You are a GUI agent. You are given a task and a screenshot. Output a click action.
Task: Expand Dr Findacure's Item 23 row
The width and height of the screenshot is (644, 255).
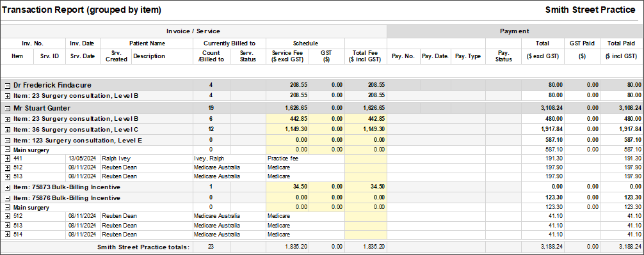pos(7,95)
